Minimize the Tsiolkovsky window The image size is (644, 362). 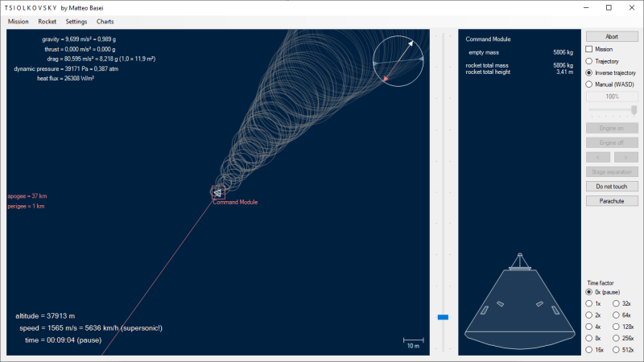pyautogui.click(x=586, y=8)
